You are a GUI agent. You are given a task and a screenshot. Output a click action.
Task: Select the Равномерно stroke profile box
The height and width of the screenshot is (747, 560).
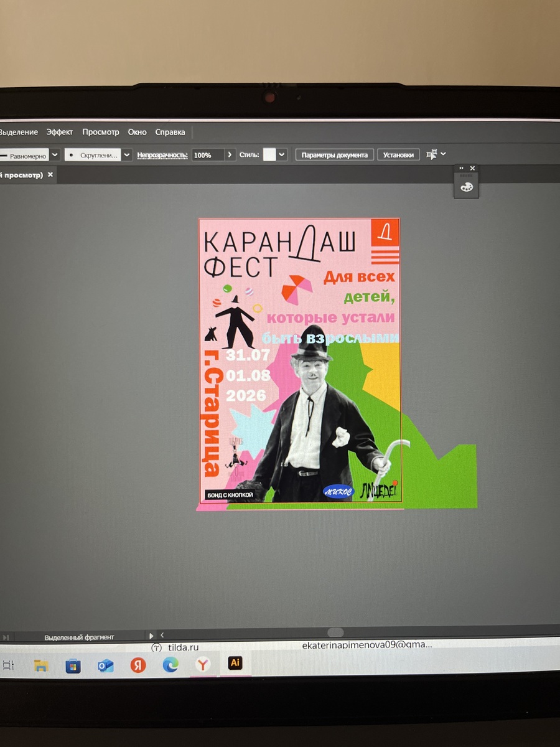point(24,156)
